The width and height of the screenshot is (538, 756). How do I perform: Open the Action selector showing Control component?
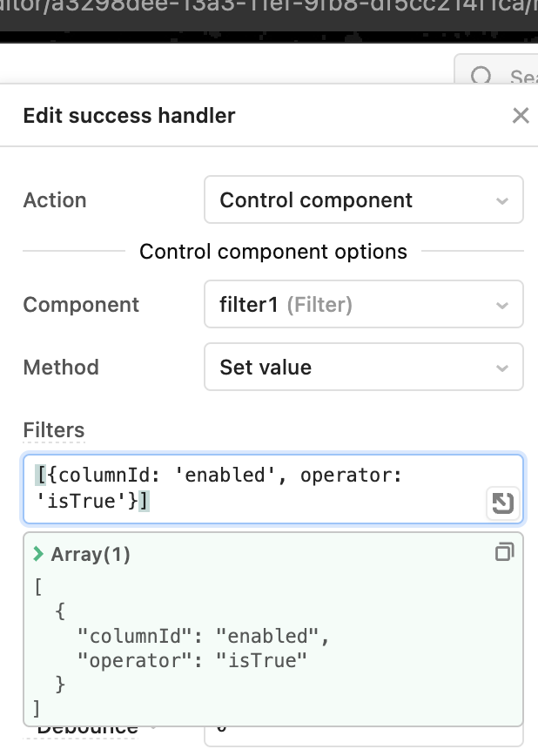[364, 199]
